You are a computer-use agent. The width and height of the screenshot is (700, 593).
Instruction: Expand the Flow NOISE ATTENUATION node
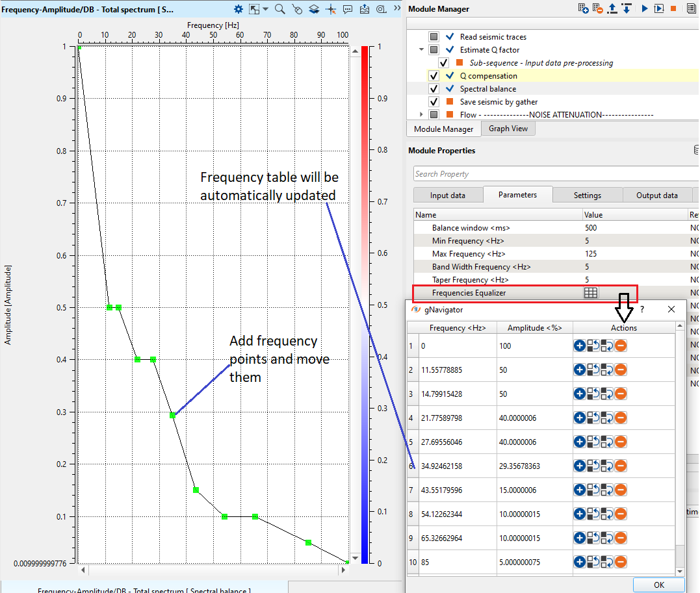pyautogui.click(x=421, y=115)
